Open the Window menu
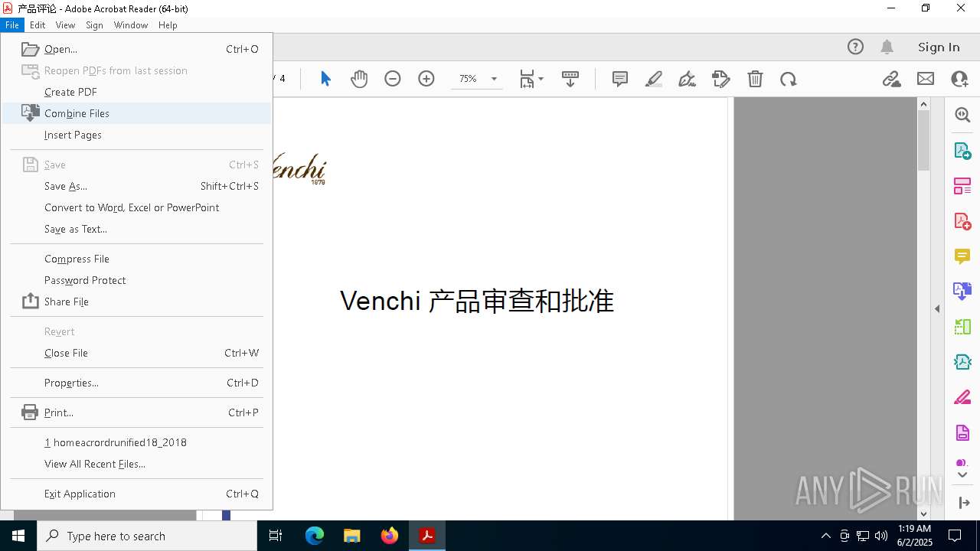This screenshot has width=980, height=551. click(131, 25)
